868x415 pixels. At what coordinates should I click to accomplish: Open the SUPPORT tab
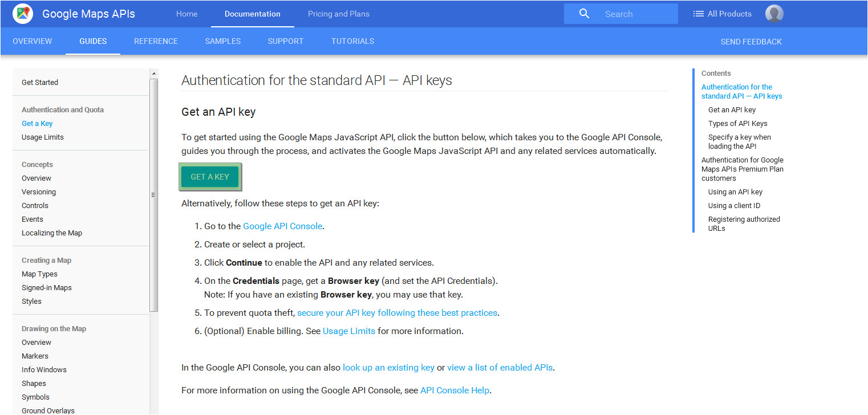[286, 41]
